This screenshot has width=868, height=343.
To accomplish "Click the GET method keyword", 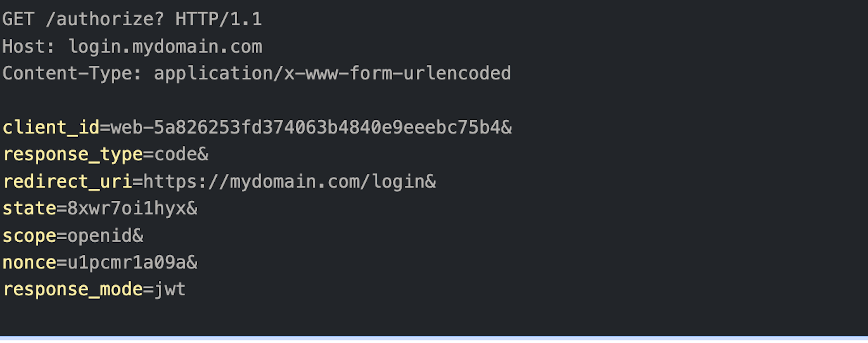I will pyautogui.click(x=18, y=19).
